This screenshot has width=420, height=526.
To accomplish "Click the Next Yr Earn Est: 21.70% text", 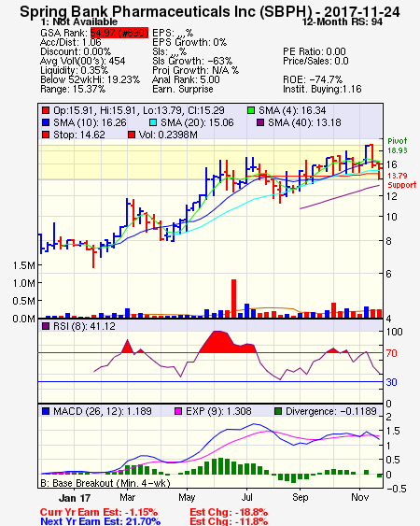I will [100, 521].
